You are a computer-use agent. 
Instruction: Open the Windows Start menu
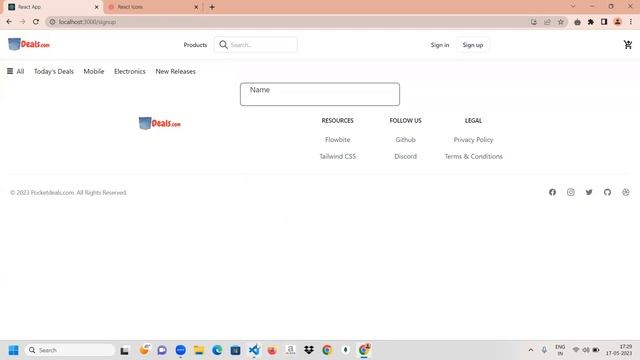(13, 350)
